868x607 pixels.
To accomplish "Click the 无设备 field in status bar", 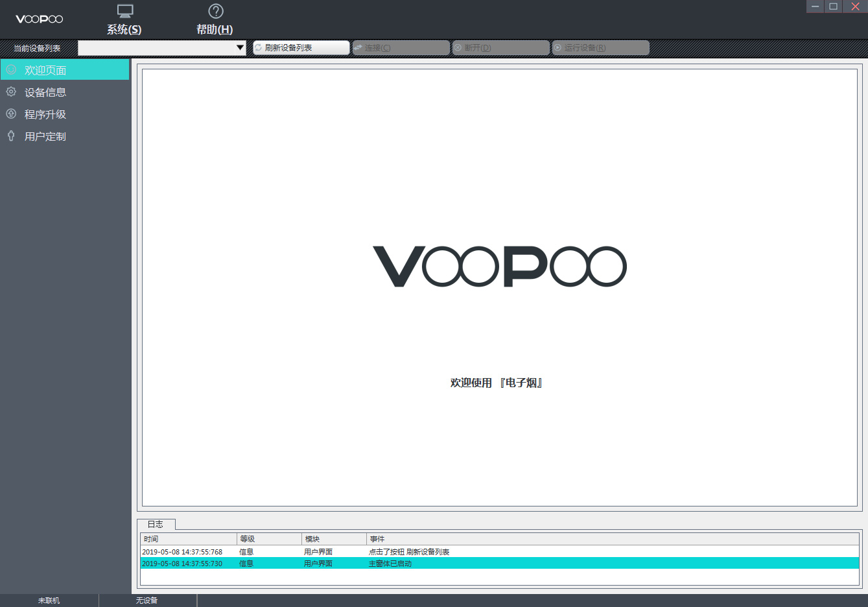I will [x=148, y=600].
